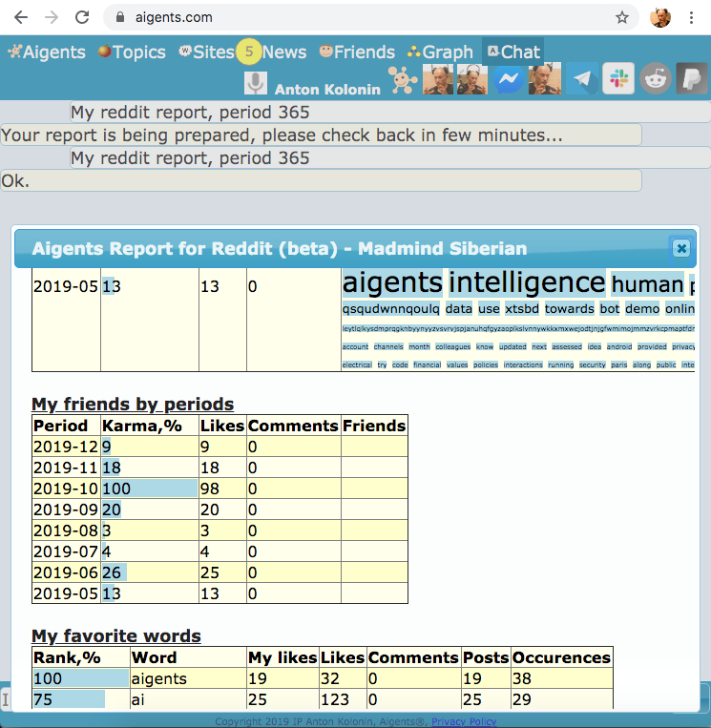Bookmark this page with the star icon
The width and height of the screenshot is (711, 728).
[x=622, y=17]
